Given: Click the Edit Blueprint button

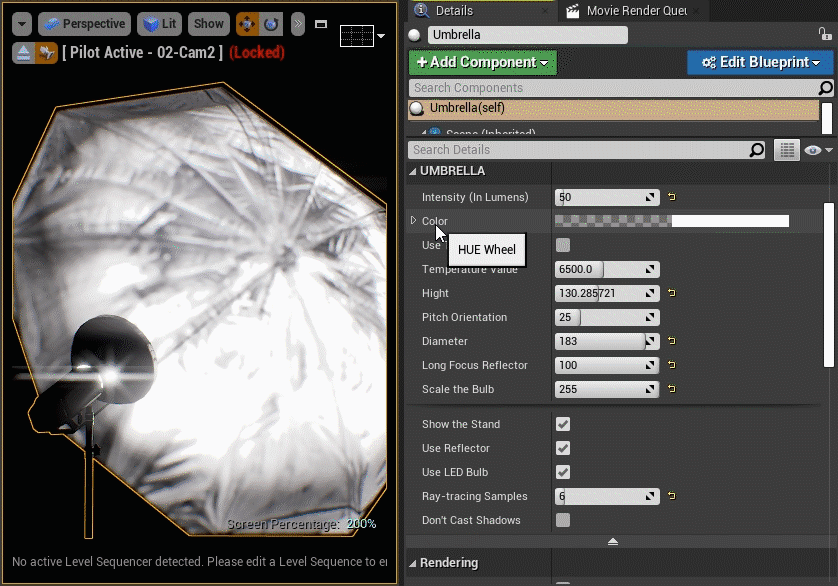Looking at the screenshot, I should point(759,62).
